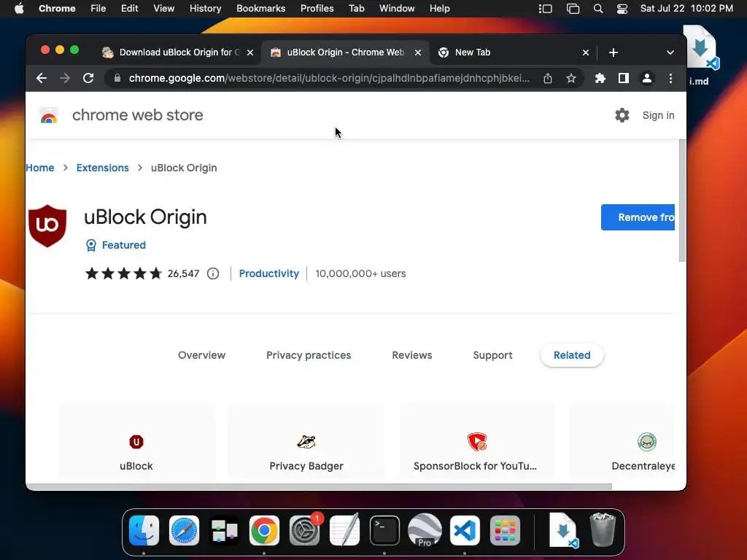Open the i.md file on desktop

699,55
